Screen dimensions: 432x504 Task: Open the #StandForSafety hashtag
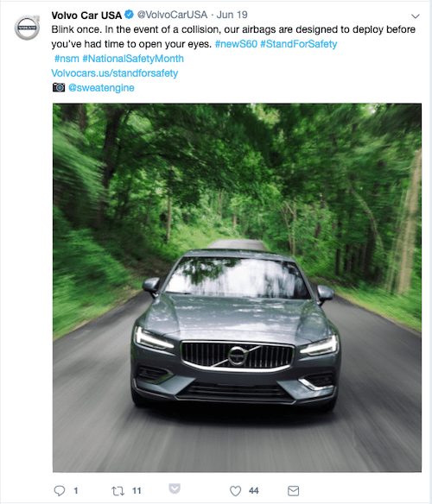pyautogui.click(x=298, y=44)
